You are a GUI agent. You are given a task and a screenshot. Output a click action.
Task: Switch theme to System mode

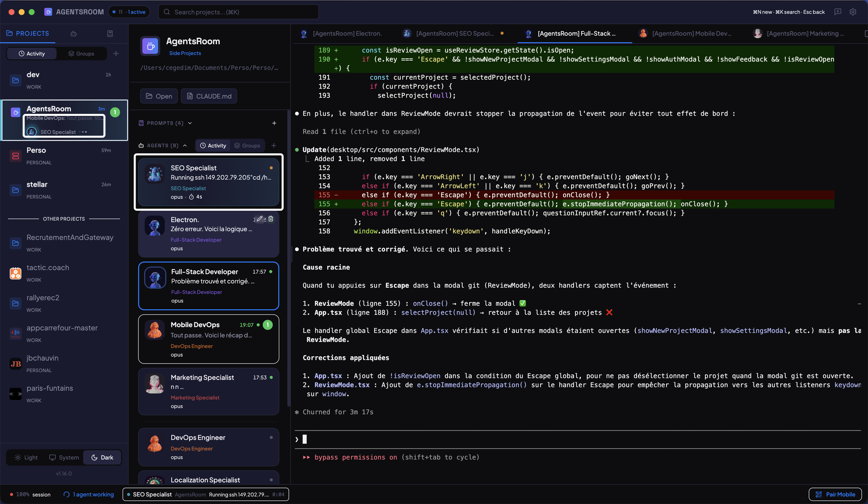click(63, 458)
